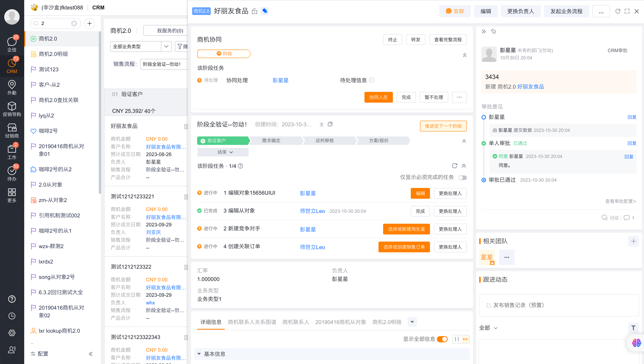
Task: Open the 查看审批配置 link
Action: point(620,201)
